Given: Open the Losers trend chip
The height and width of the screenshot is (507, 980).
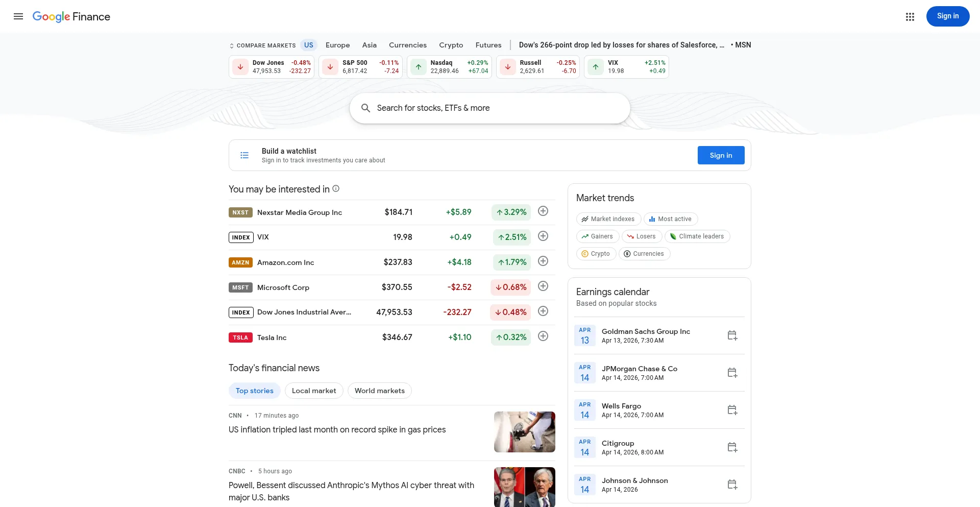Looking at the screenshot, I should (642, 236).
